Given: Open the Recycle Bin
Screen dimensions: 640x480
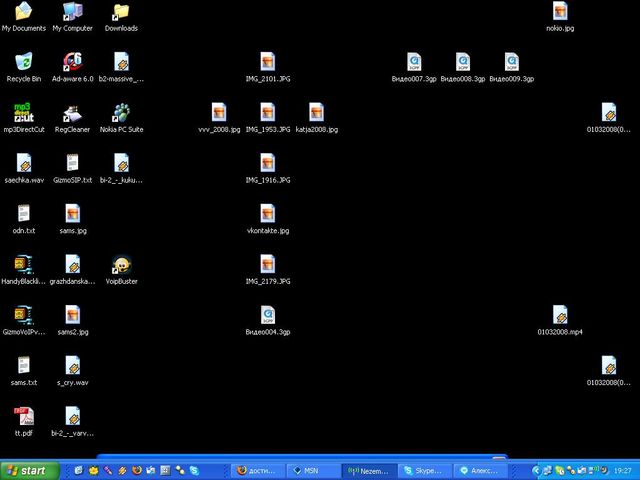Looking at the screenshot, I should [23, 62].
